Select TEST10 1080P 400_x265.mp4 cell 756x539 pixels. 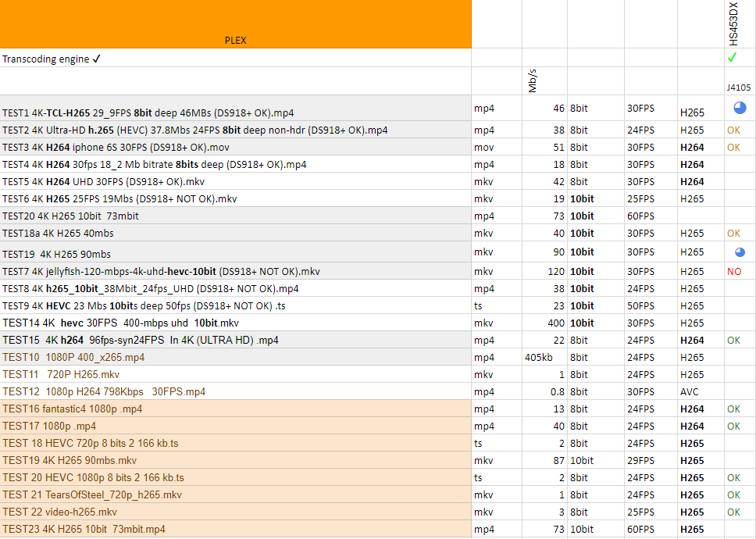235,357
